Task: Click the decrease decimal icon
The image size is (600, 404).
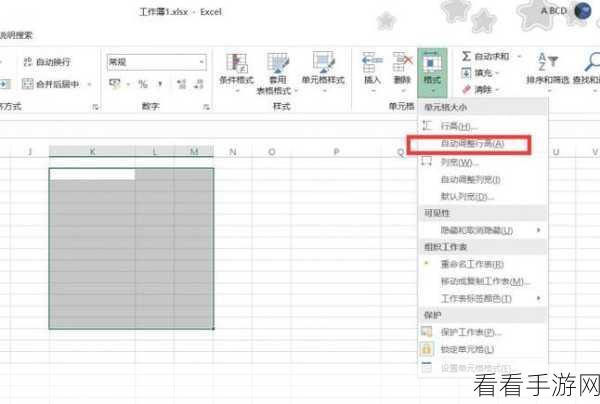Action: coord(199,84)
